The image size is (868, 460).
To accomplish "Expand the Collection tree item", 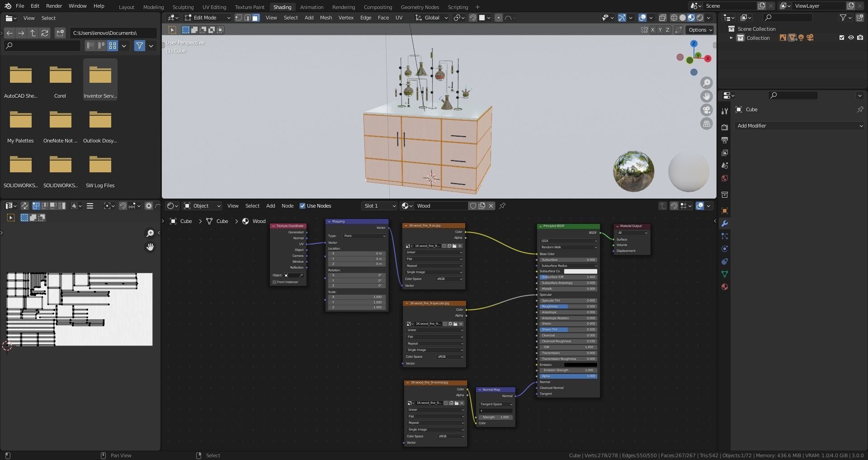I will point(731,38).
